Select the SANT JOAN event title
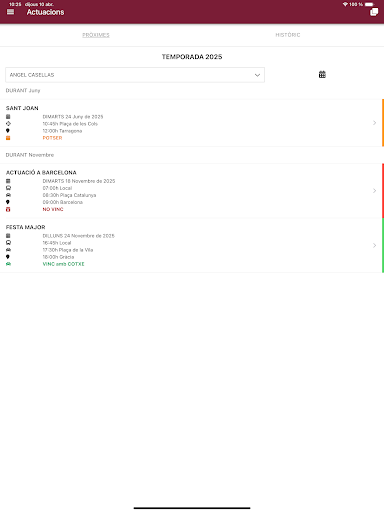Viewport: 384px width, 512px height. click(22, 108)
